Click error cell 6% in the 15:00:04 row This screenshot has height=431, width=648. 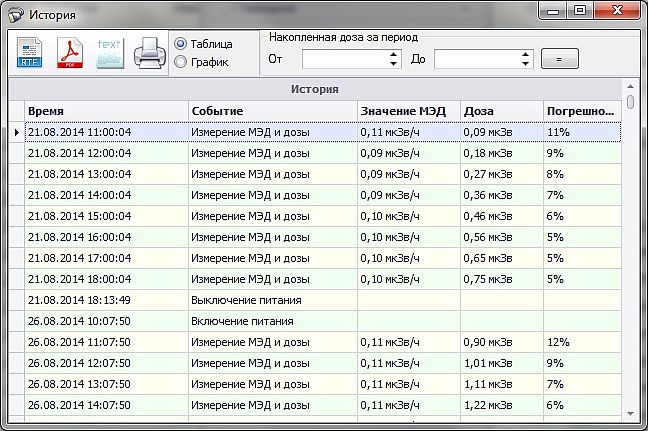pyautogui.click(x=582, y=216)
